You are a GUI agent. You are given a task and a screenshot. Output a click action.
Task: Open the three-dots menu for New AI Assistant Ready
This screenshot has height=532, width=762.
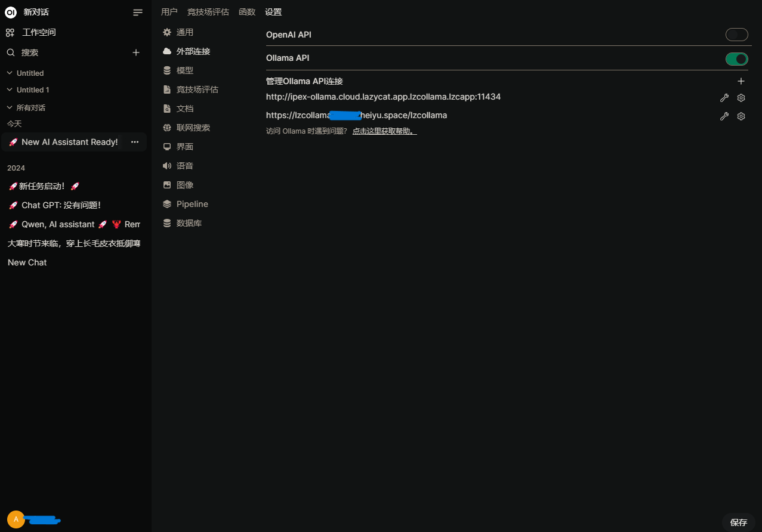pyautogui.click(x=135, y=142)
